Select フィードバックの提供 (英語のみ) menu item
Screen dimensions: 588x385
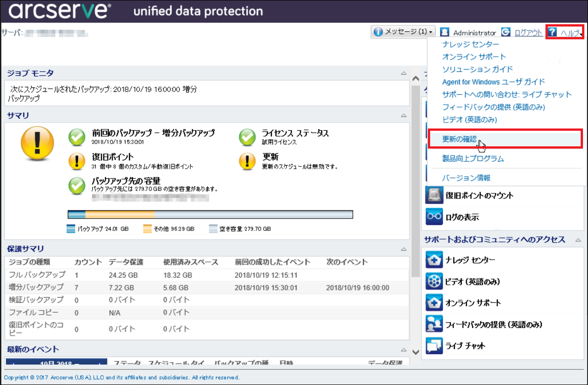pyautogui.click(x=493, y=107)
